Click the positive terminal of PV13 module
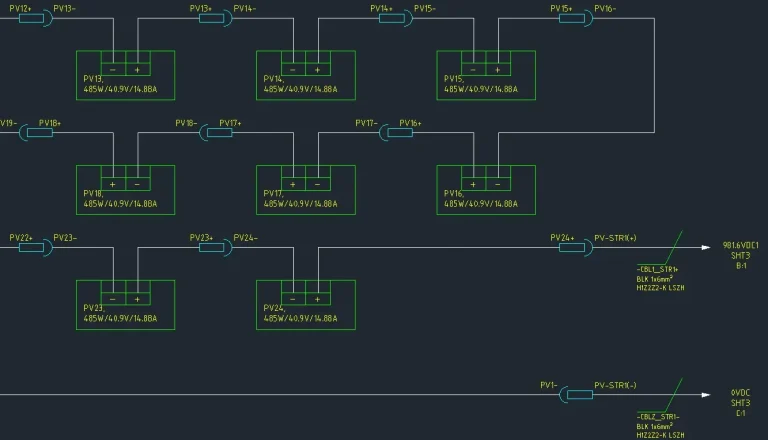This screenshot has width=768, height=440. 137,69
